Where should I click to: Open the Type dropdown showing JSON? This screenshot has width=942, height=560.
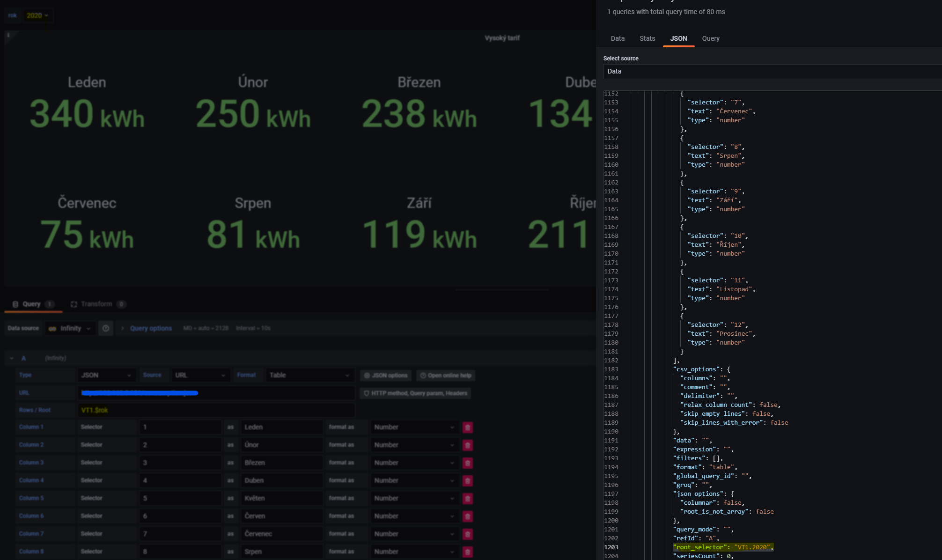click(x=107, y=375)
